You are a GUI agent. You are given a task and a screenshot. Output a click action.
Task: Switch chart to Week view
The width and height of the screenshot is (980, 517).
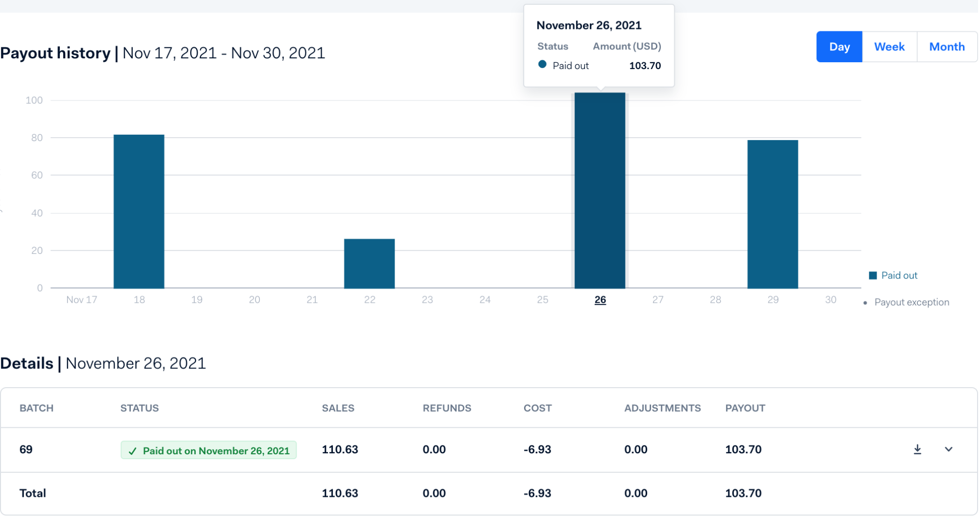click(889, 47)
